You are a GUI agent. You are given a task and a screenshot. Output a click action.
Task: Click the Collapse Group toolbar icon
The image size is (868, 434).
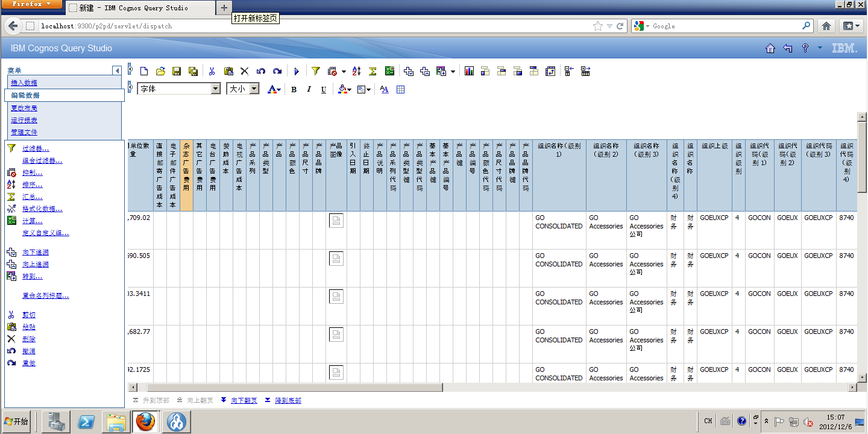click(569, 71)
